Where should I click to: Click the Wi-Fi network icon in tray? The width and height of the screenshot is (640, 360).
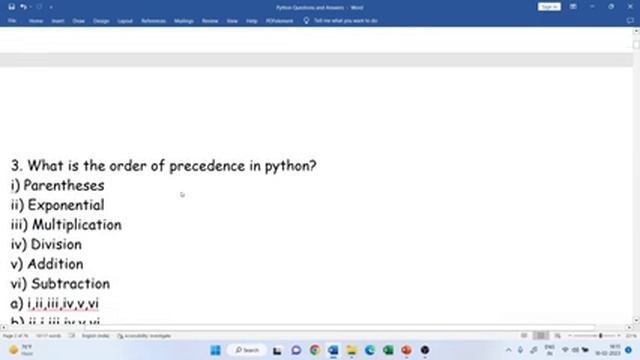tap(565, 350)
